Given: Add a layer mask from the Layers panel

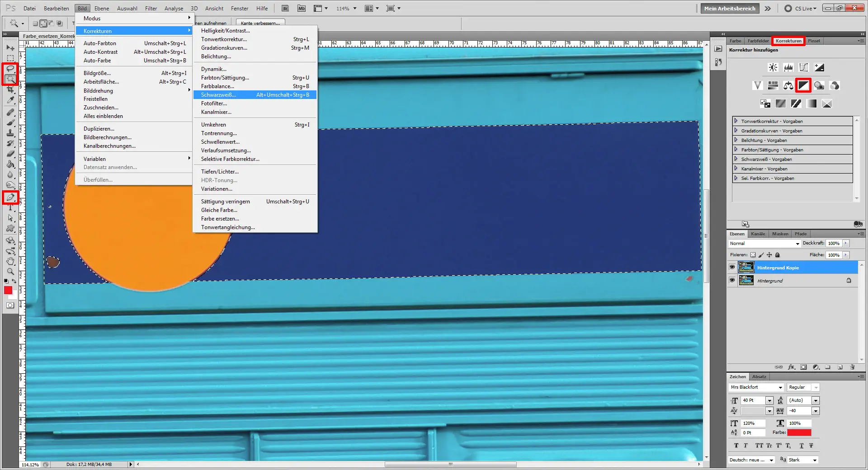Looking at the screenshot, I should point(803,367).
